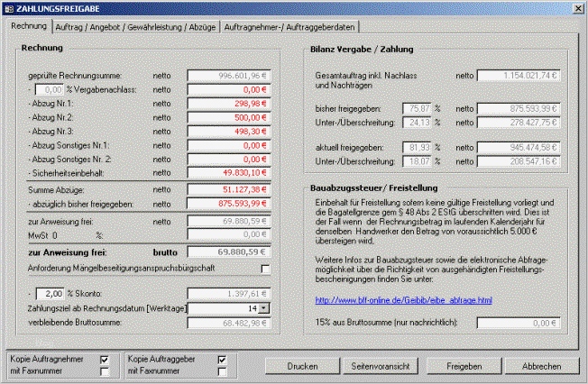The width and height of the screenshot is (588, 384).
Task: Click the Abzug Nr.3 amount field
Action: tap(229, 132)
